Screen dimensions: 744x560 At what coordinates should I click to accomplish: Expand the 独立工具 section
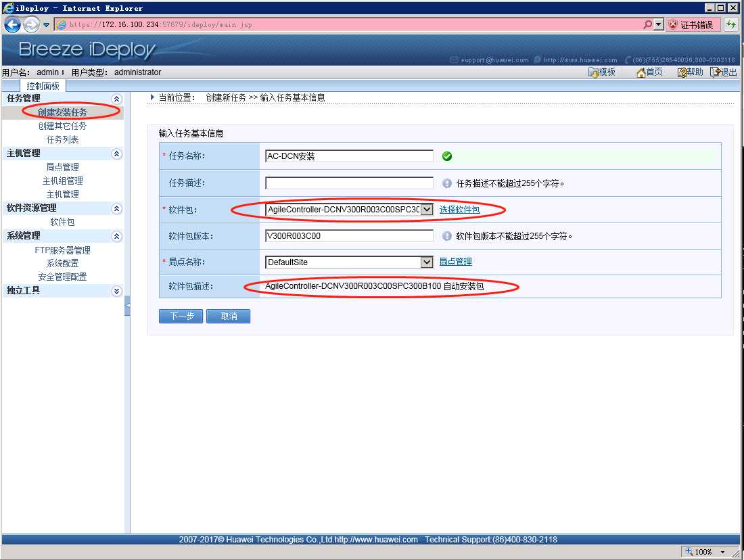click(116, 291)
